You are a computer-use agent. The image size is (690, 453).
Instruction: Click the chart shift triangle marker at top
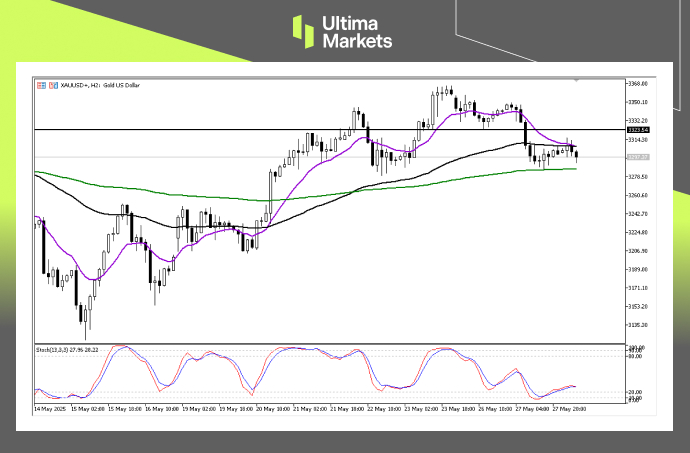tap(576, 80)
